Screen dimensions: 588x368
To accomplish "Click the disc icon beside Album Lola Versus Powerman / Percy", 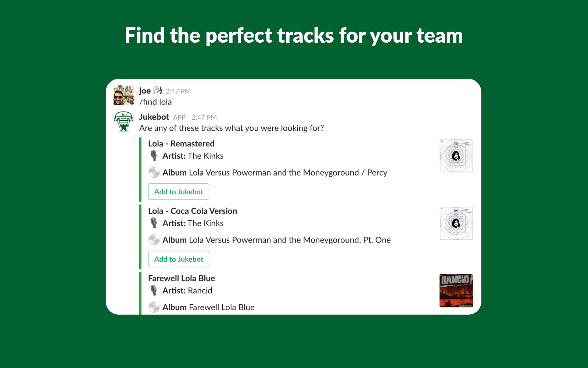I will [x=154, y=172].
